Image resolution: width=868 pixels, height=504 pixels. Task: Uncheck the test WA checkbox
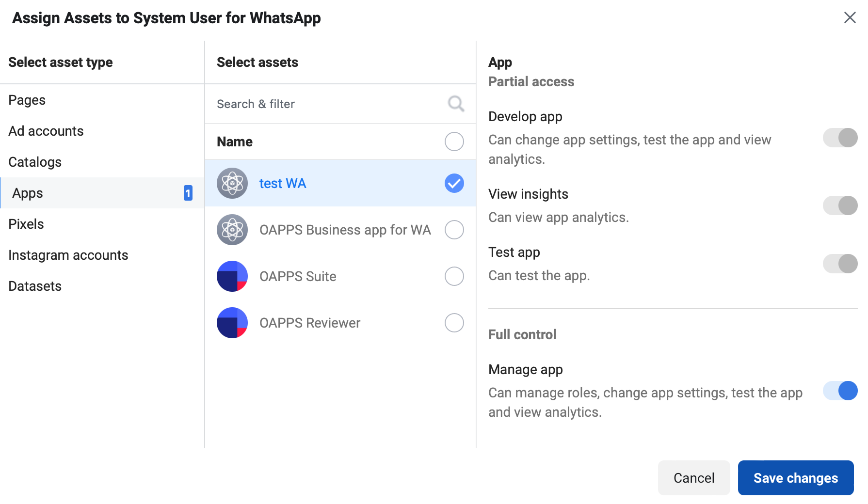[x=454, y=183]
